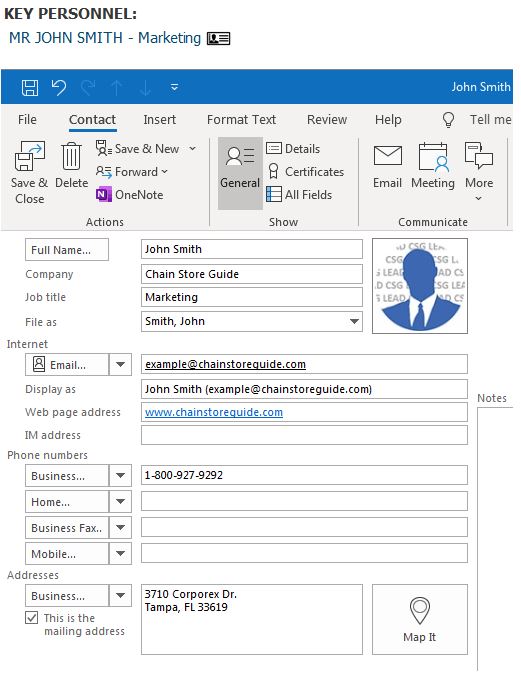521x693 pixels.
Task: Click the Next Item down arrow
Action: tap(145, 88)
